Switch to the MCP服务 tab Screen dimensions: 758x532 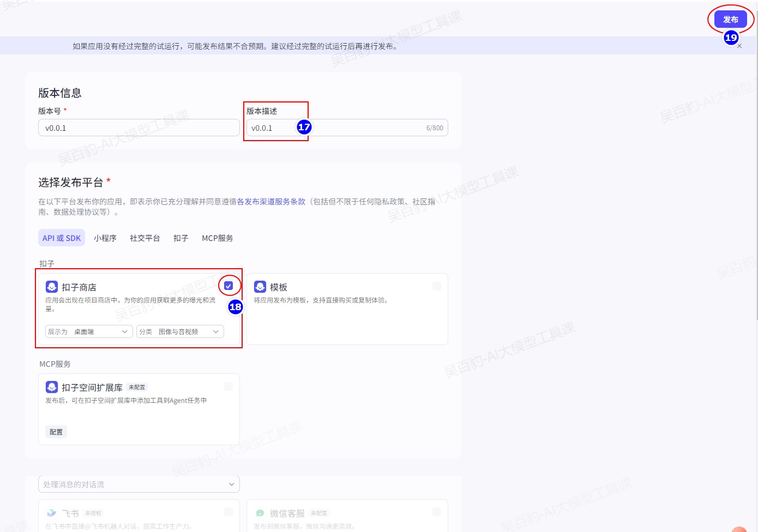pyautogui.click(x=218, y=238)
